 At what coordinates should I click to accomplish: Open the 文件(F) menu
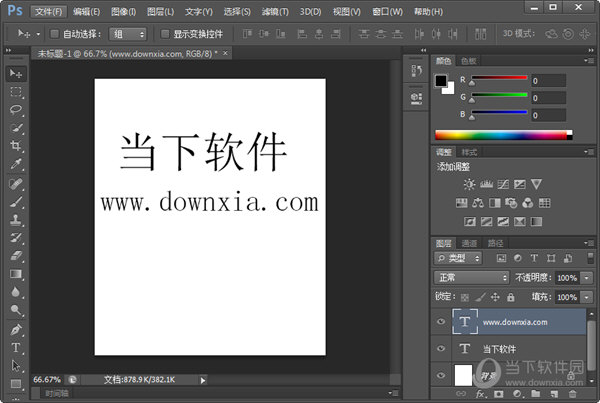tap(49, 12)
